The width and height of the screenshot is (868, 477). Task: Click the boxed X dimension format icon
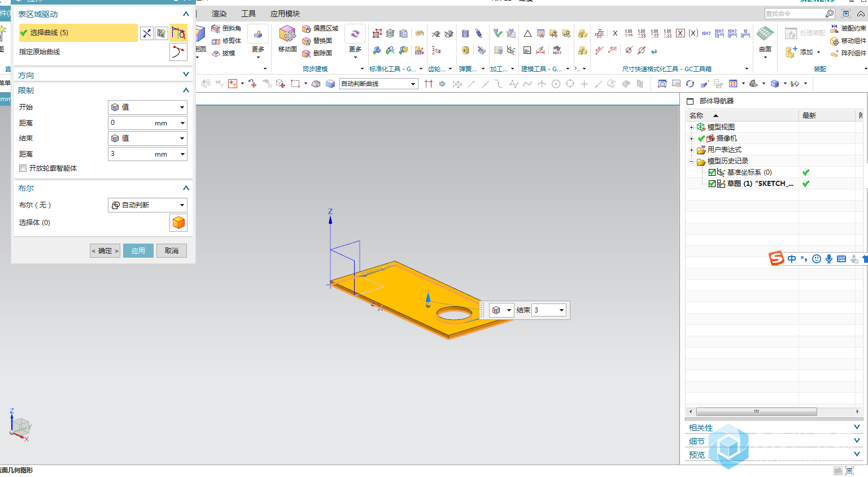[681, 33]
